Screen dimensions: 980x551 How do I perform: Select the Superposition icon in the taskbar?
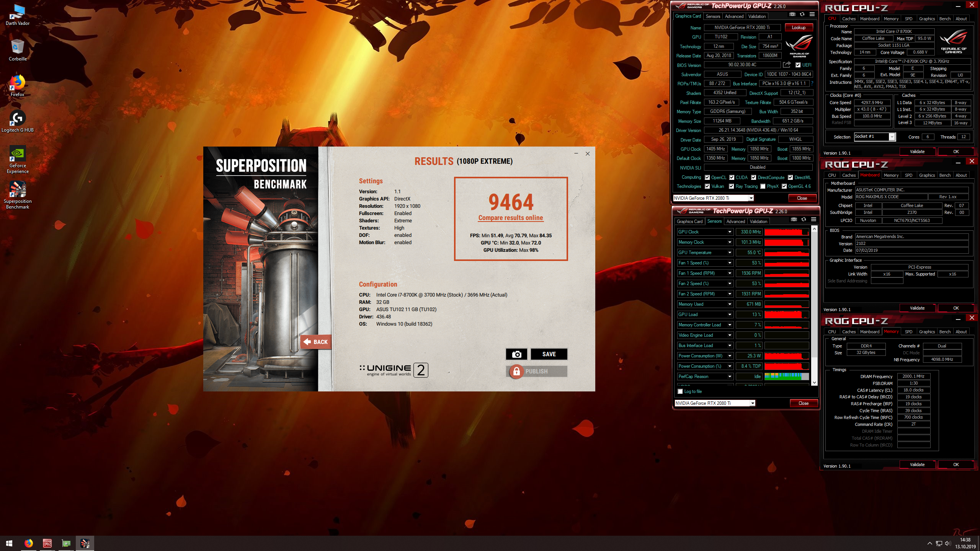coord(85,543)
